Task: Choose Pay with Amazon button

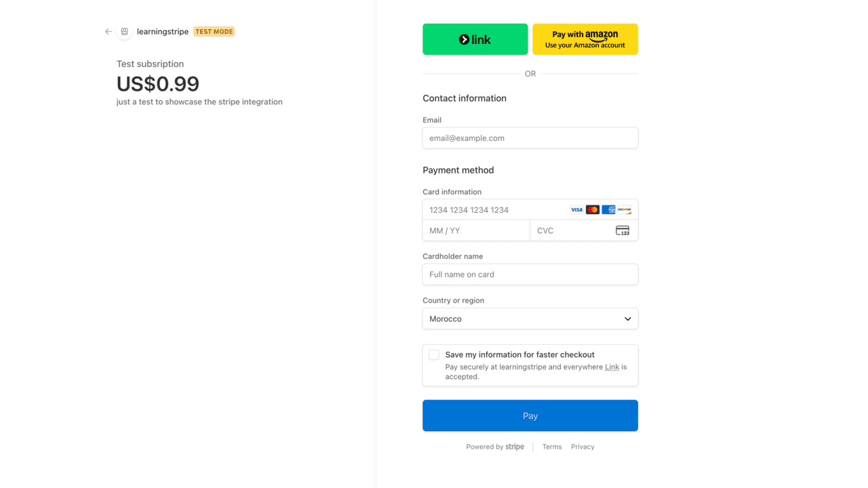Action: tap(585, 39)
